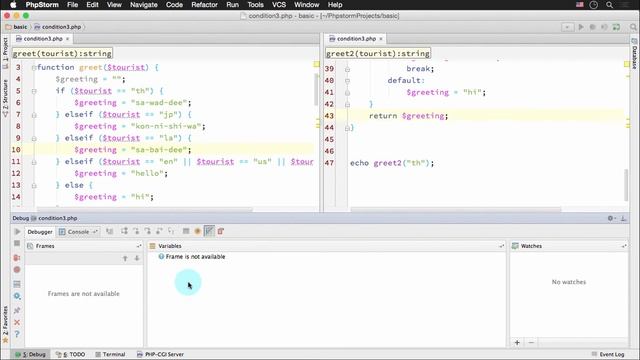Click Mute Breakpoints red circle icon

17,270
